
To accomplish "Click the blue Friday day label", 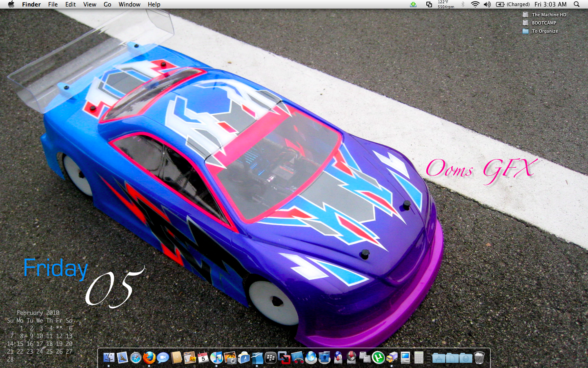I will [56, 268].
